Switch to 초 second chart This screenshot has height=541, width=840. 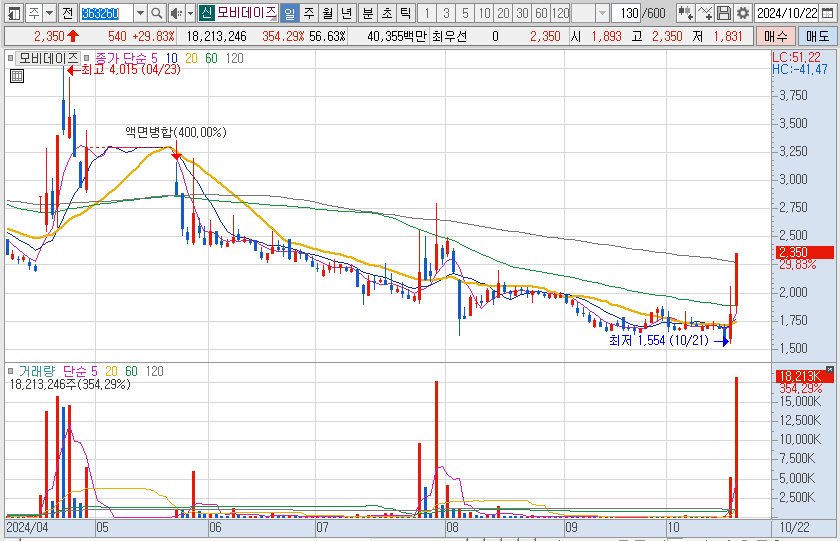click(x=387, y=13)
